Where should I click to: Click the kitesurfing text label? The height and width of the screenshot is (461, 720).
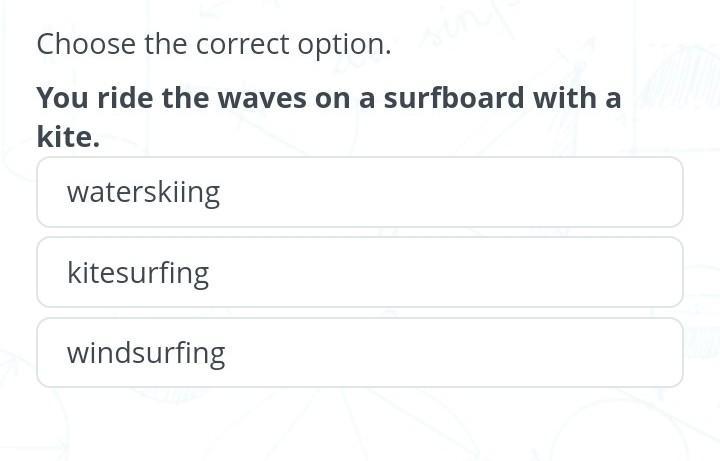(x=138, y=273)
